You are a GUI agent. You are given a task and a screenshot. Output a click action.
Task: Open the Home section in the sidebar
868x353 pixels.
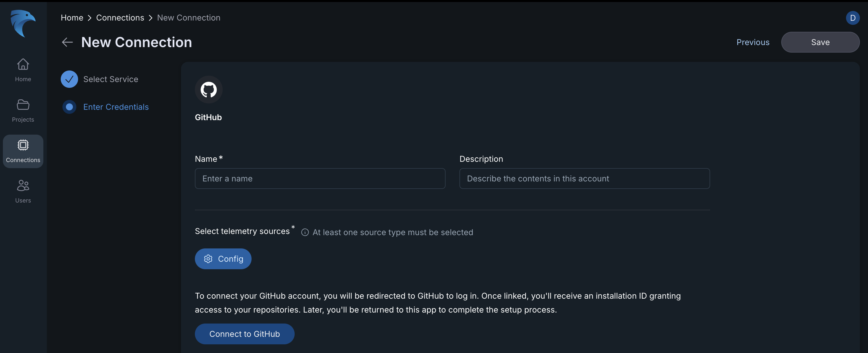click(23, 70)
